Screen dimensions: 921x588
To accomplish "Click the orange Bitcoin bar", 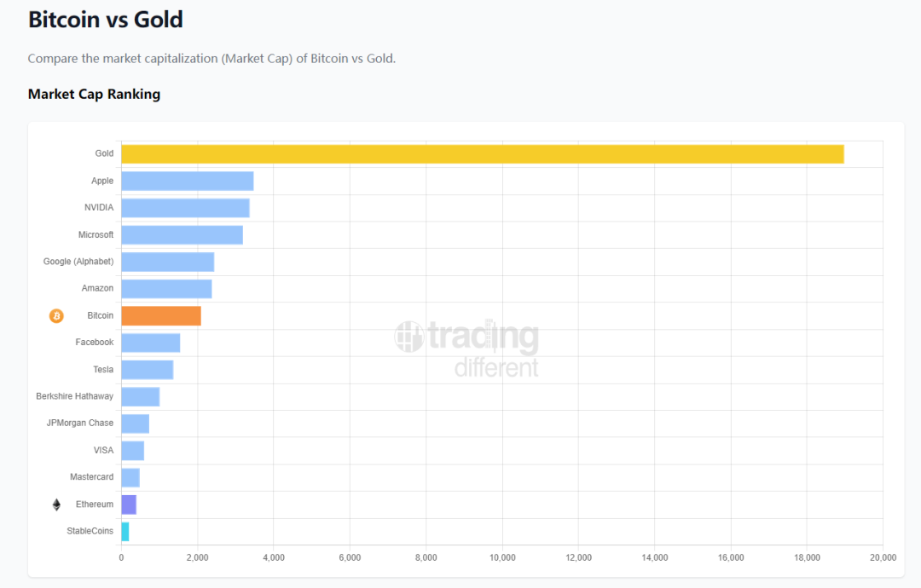I will pos(161,316).
